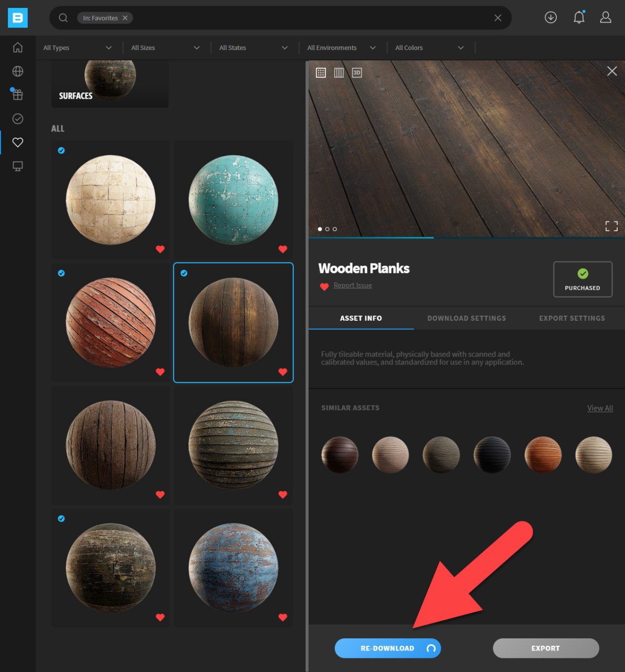Select the dark horizontal planks sphere asset

234,445
